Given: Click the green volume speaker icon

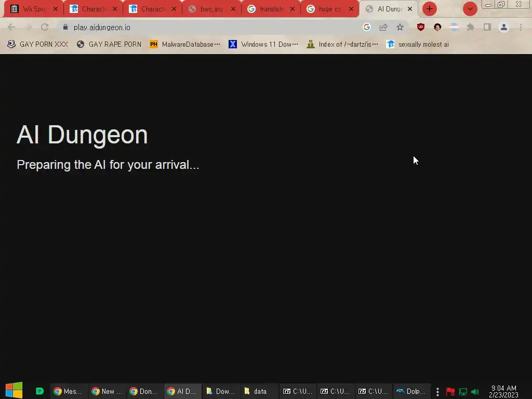Looking at the screenshot, I should pyautogui.click(x=475, y=392).
